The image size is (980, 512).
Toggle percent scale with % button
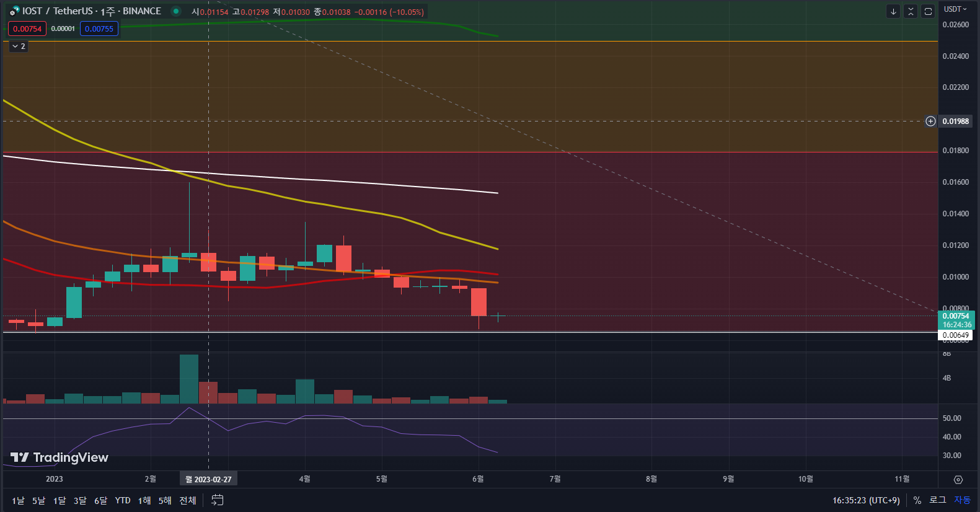(917, 500)
